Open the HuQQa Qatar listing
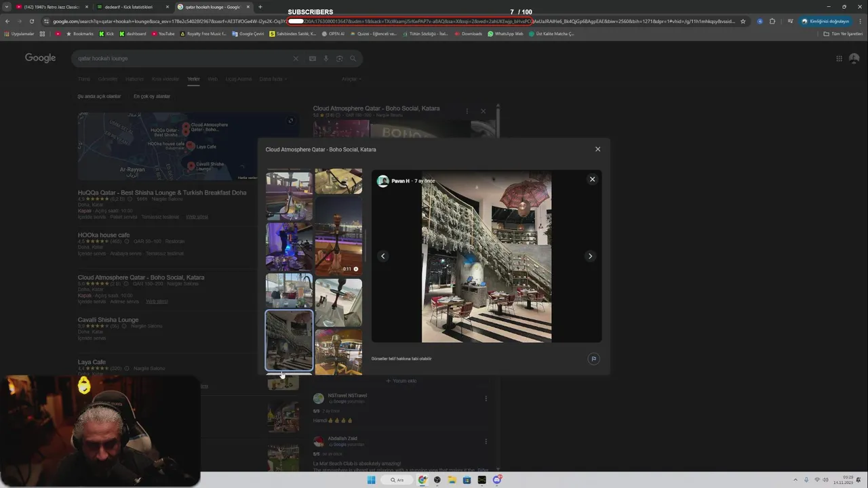Screen dimensions: 868x488 tap(162, 192)
